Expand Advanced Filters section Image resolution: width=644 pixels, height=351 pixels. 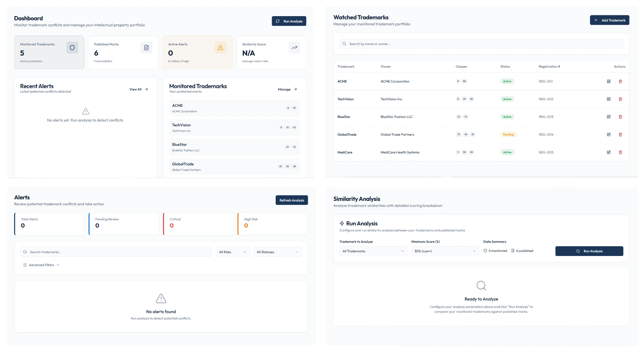[41, 265]
